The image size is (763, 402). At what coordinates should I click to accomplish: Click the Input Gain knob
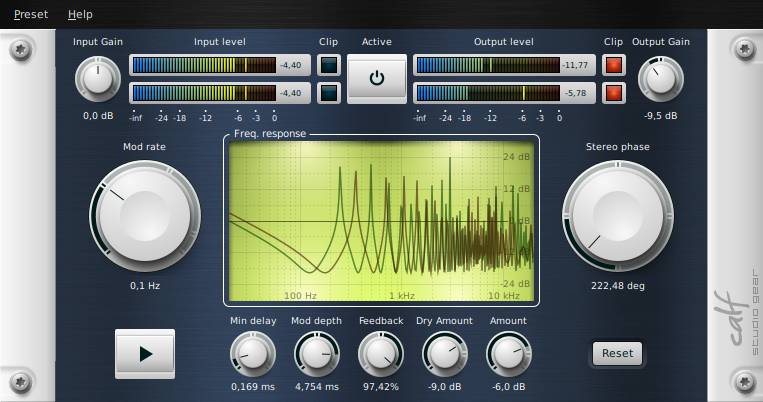pyautogui.click(x=98, y=78)
